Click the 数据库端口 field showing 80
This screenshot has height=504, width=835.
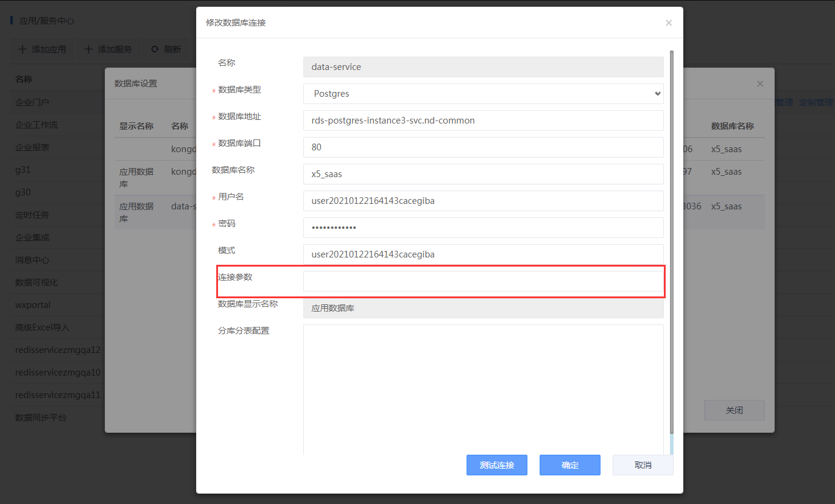[x=483, y=147]
